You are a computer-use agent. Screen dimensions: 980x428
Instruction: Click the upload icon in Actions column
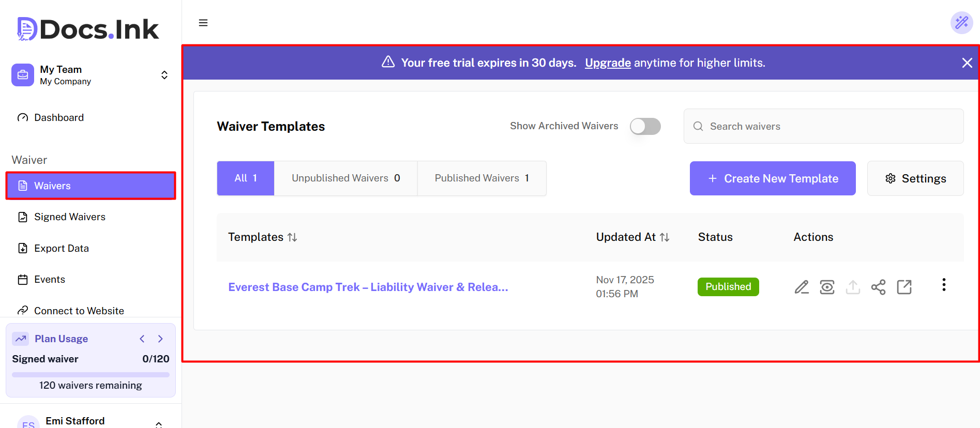(x=853, y=287)
